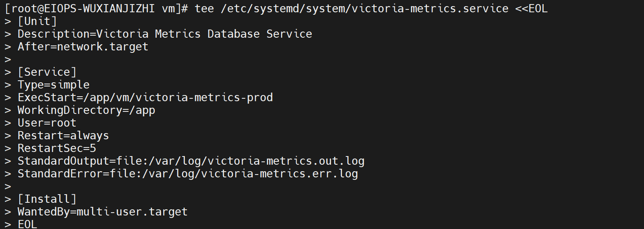Click the tee command word
The image size is (644, 229).
click(x=204, y=9)
